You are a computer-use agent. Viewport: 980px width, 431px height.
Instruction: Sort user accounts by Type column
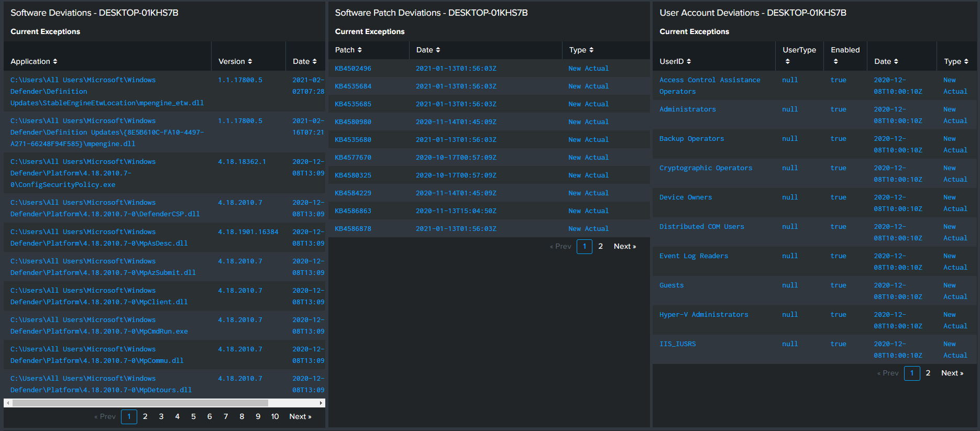pos(956,61)
